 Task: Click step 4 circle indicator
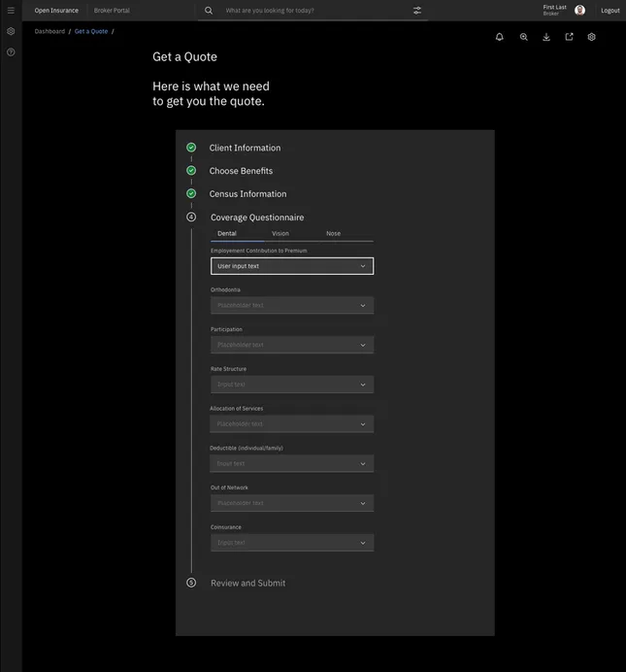point(191,217)
